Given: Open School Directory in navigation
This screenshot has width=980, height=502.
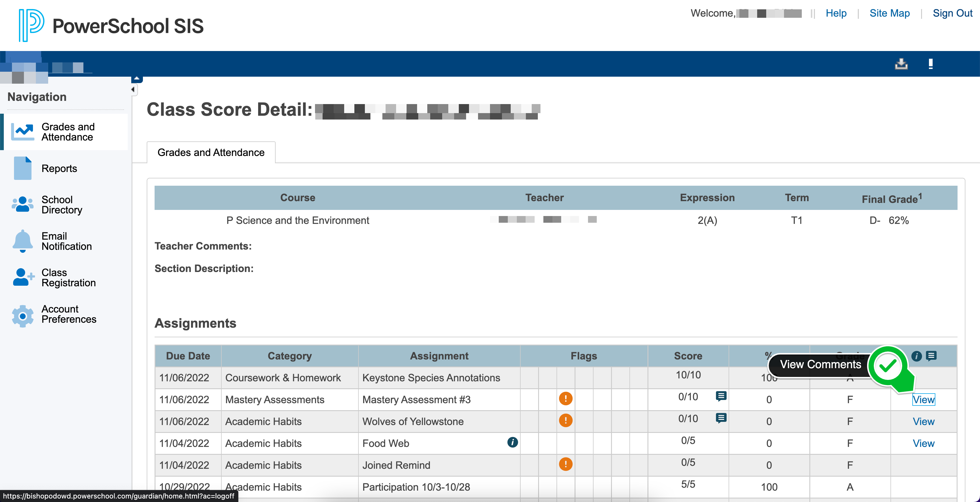Looking at the screenshot, I should tap(64, 205).
